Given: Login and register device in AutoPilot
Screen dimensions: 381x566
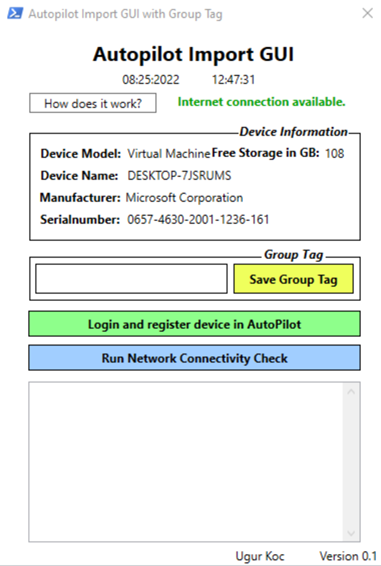Looking at the screenshot, I should (x=194, y=324).
